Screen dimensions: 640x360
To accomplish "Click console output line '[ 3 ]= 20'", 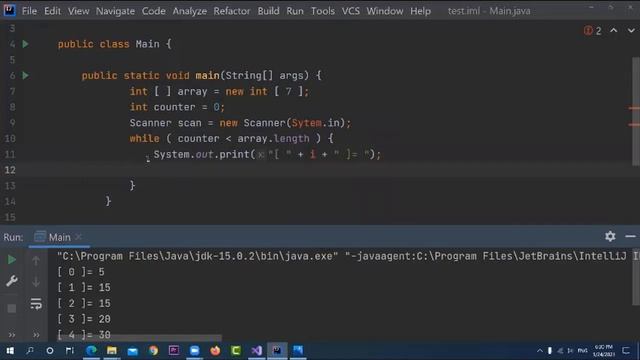I will 84,319.
